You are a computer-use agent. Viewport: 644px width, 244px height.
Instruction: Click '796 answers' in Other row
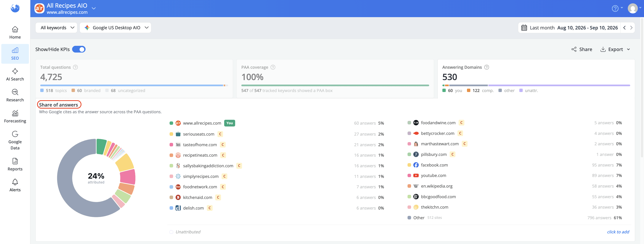click(599, 218)
